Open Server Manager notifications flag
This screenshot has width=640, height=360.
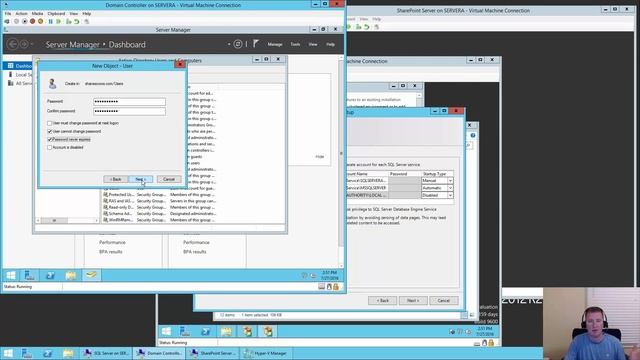256,44
